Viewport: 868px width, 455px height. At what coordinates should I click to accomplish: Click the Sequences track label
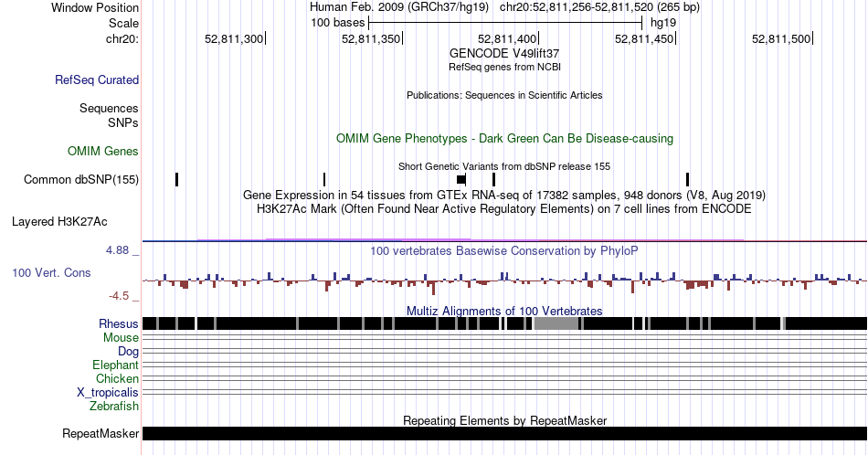tap(109, 108)
